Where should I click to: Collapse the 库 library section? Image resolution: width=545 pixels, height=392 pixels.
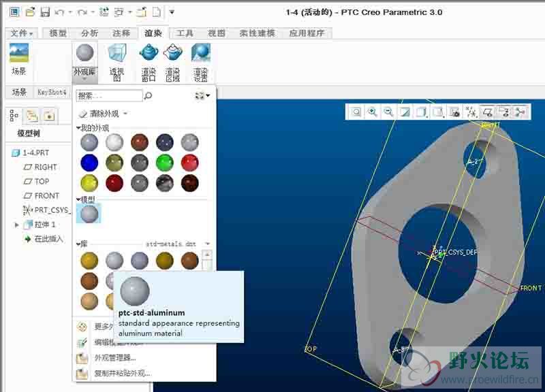tap(78, 244)
